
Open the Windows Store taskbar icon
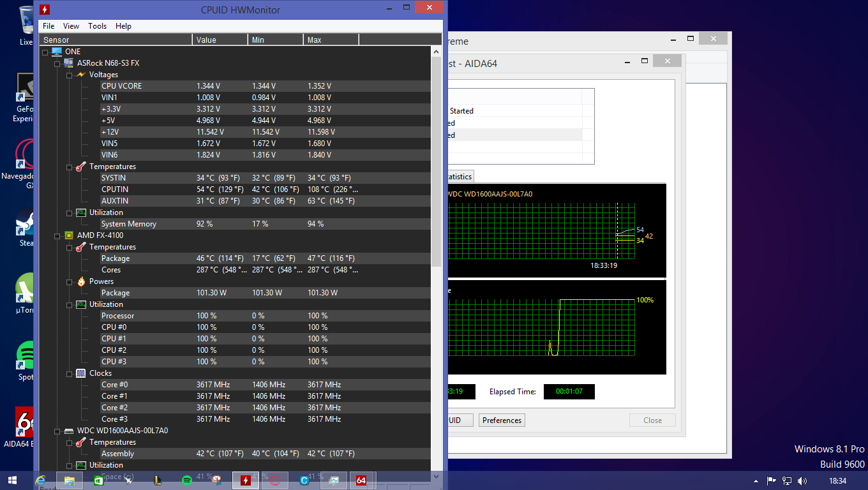99,480
